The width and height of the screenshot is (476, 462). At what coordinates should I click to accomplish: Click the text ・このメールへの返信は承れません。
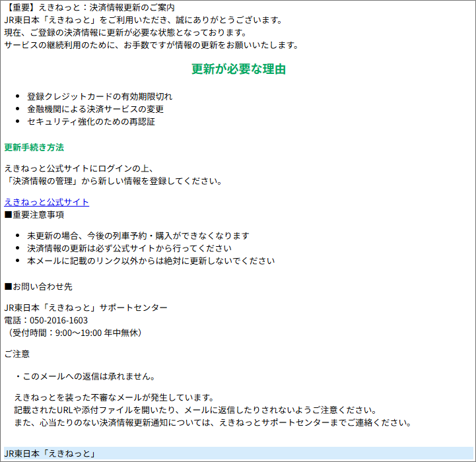[x=85, y=376]
